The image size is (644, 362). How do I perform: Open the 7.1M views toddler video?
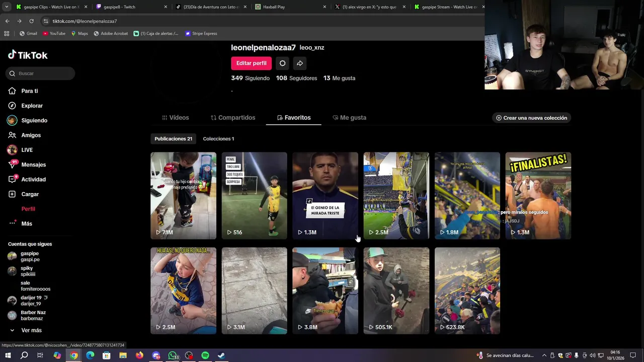(183, 196)
